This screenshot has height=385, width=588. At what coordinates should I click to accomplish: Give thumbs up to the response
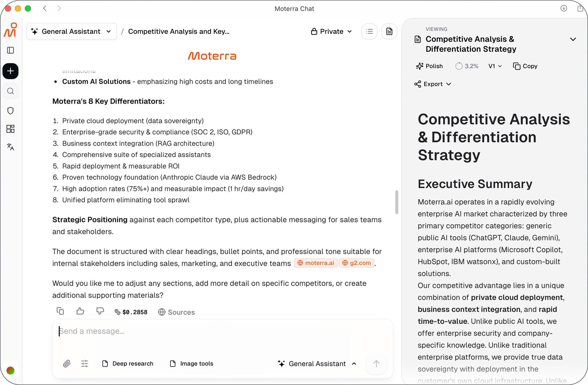pos(80,311)
